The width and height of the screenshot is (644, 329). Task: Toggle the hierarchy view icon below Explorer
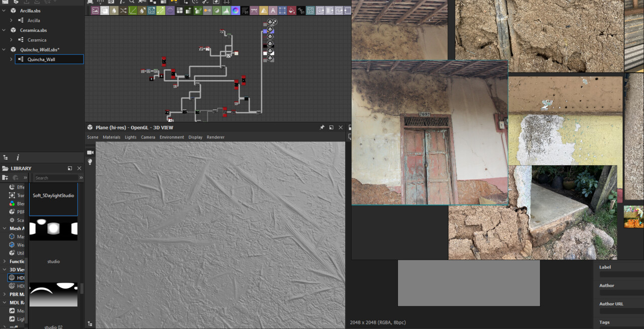[6, 158]
